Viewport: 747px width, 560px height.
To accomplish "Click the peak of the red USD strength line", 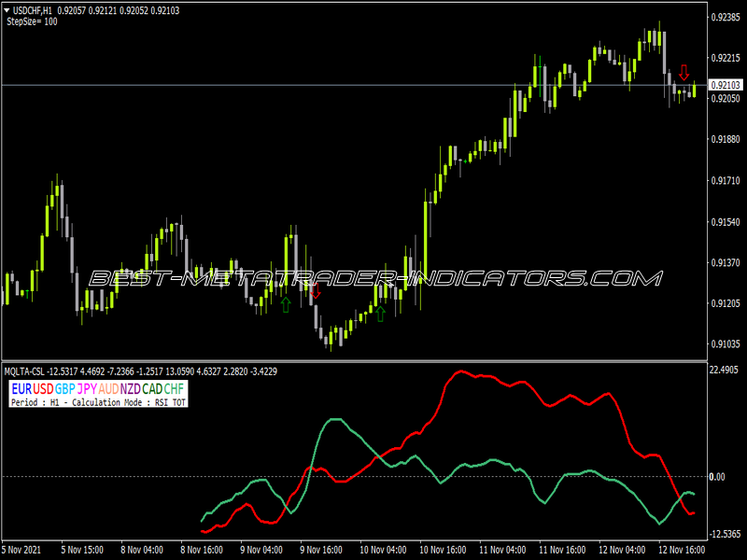I will 460,371.
